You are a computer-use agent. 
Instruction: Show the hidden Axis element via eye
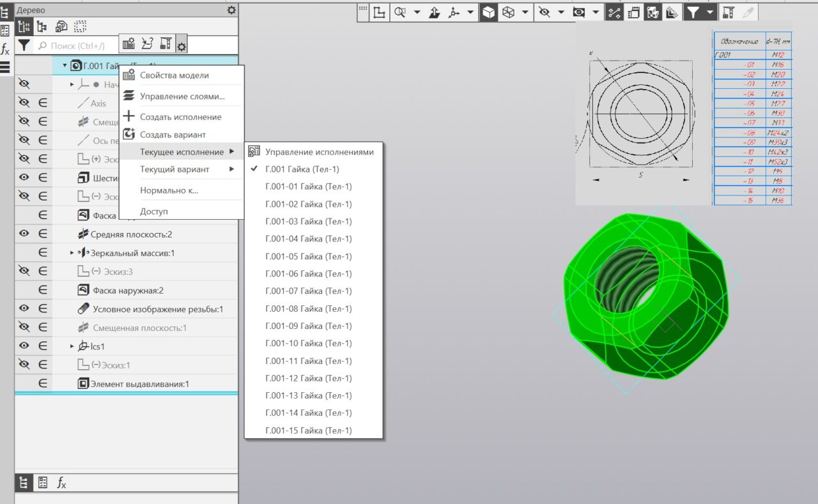pyautogui.click(x=24, y=103)
